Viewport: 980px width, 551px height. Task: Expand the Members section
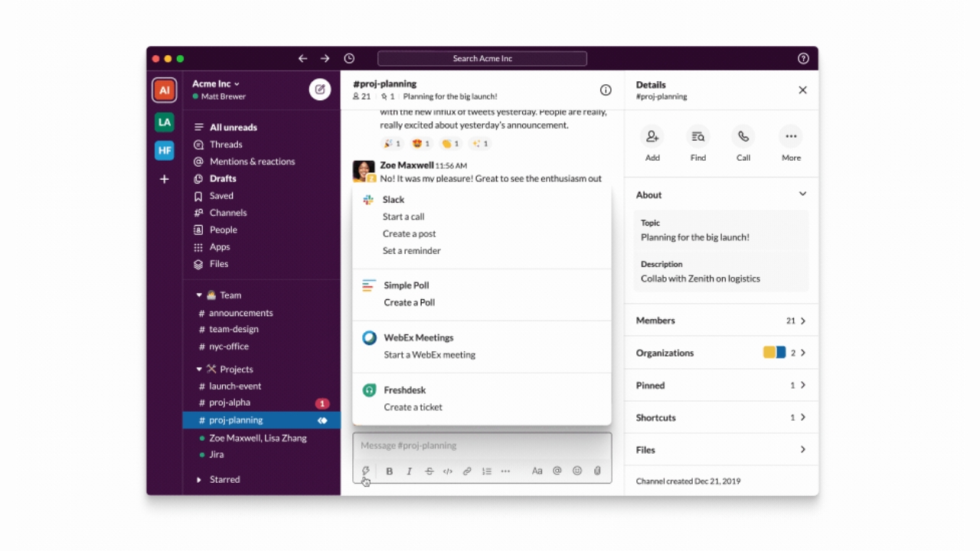(x=721, y=321)
